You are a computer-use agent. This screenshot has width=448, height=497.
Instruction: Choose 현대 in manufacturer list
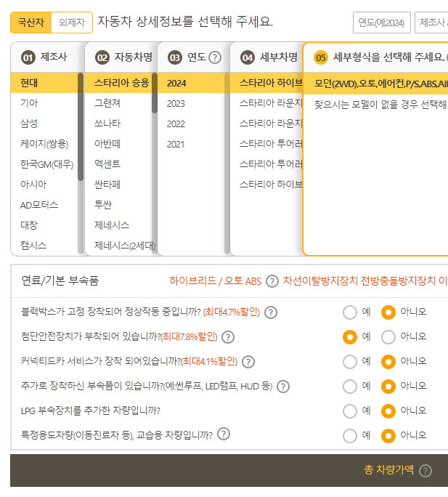point(44,83)
